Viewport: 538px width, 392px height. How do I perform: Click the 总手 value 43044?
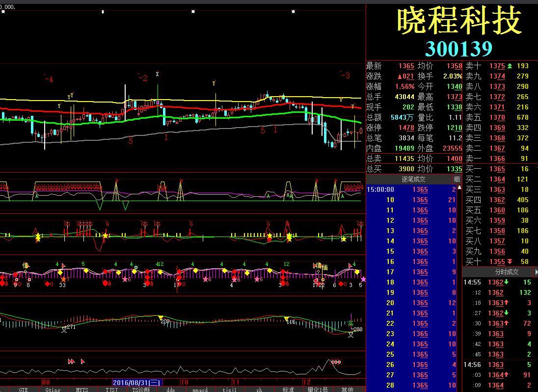pyautogui.click(x=404, y=97)
